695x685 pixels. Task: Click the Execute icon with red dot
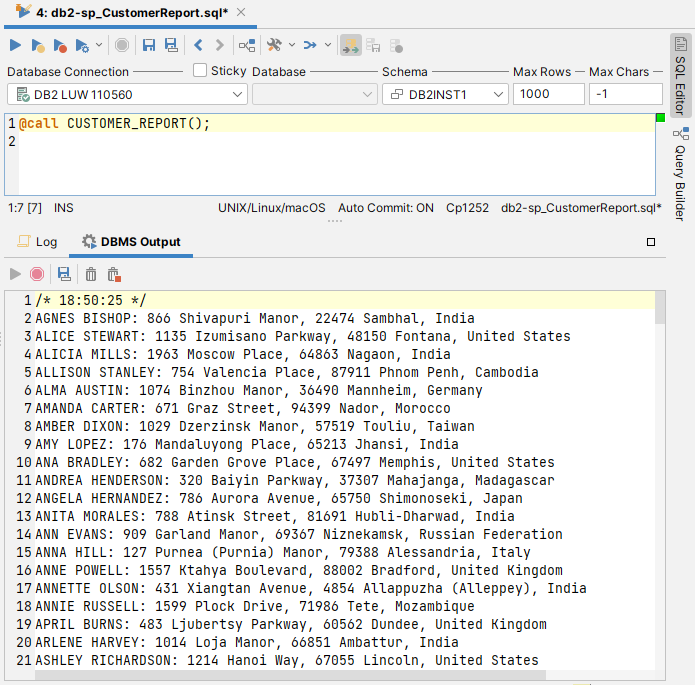[60, 46]
